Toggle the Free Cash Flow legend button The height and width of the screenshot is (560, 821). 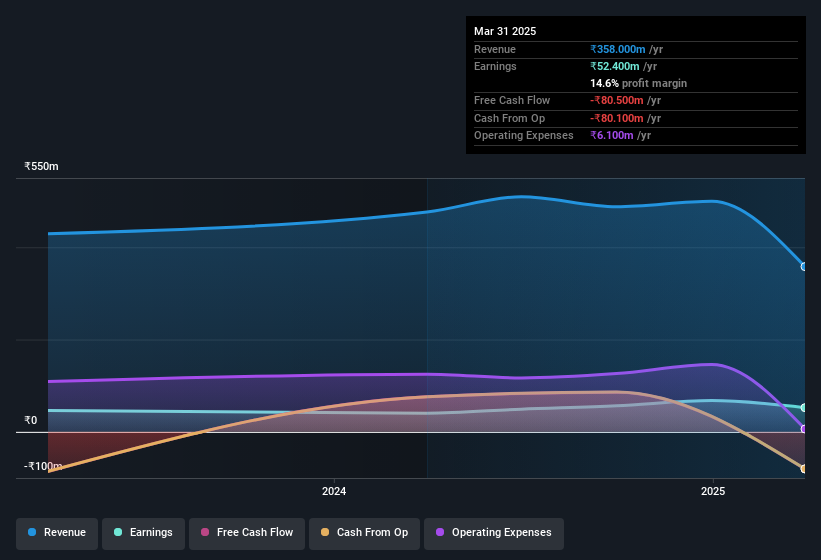click(x=247, y=533)
